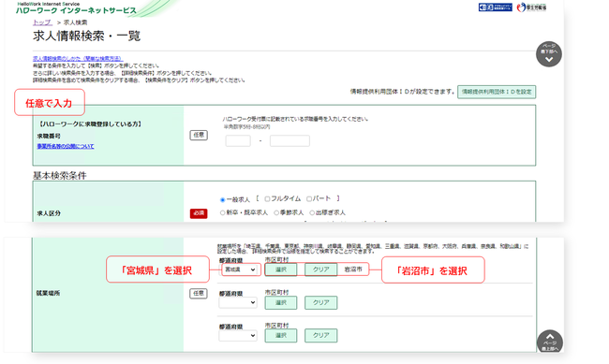Click the 基本検索条件 section heading
The height and width of the screenshot is (364, 609).
click(x=59, y=175)
